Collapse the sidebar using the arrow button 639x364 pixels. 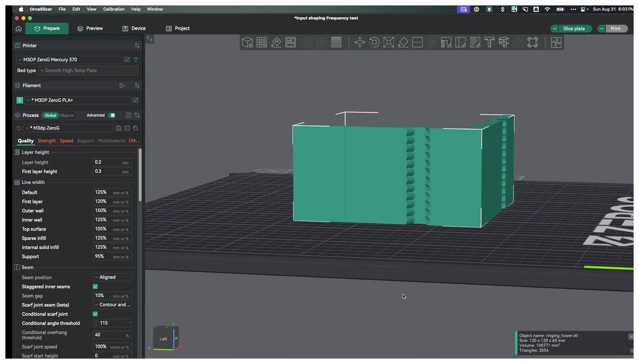pos(150,39)
